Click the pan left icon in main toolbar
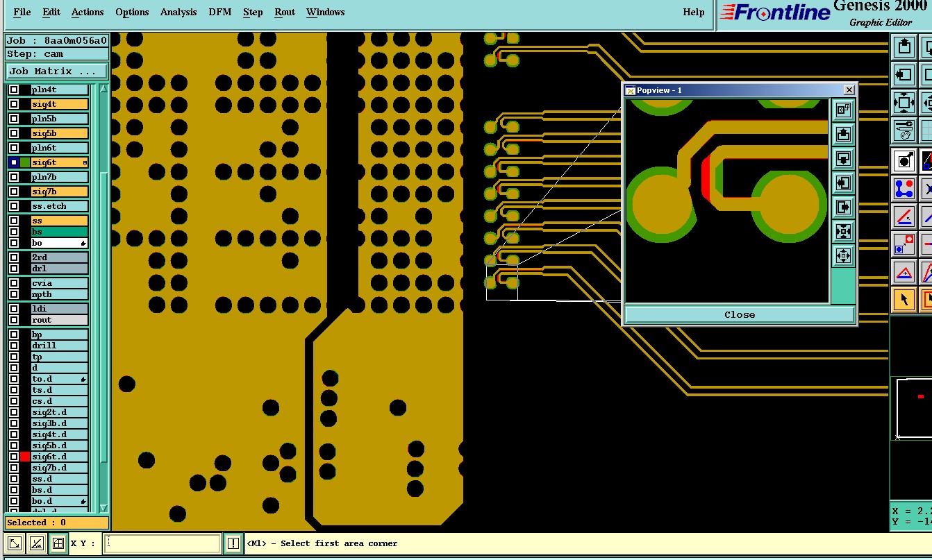 [x=904, y=74]
